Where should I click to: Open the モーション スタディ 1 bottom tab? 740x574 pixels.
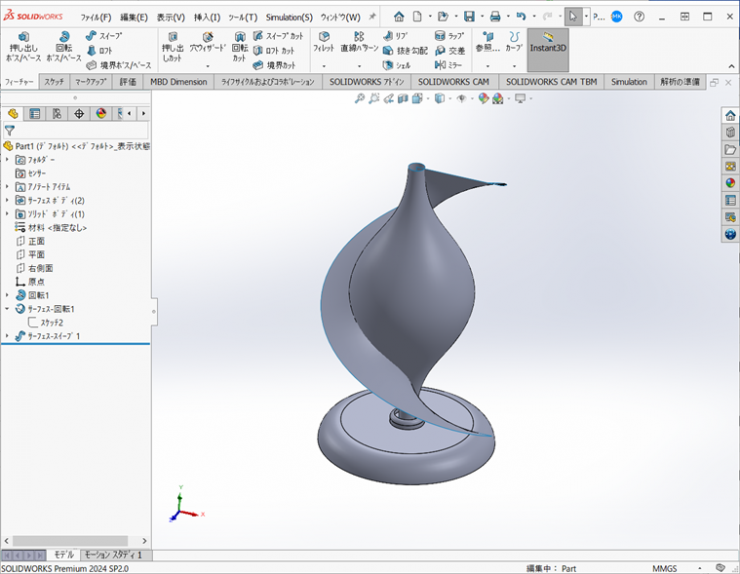click(112, 554)
